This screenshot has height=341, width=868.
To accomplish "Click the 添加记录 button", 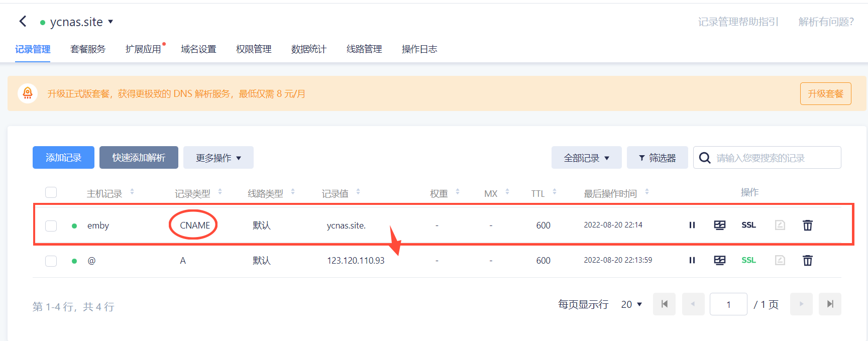I will click(63, 158).
